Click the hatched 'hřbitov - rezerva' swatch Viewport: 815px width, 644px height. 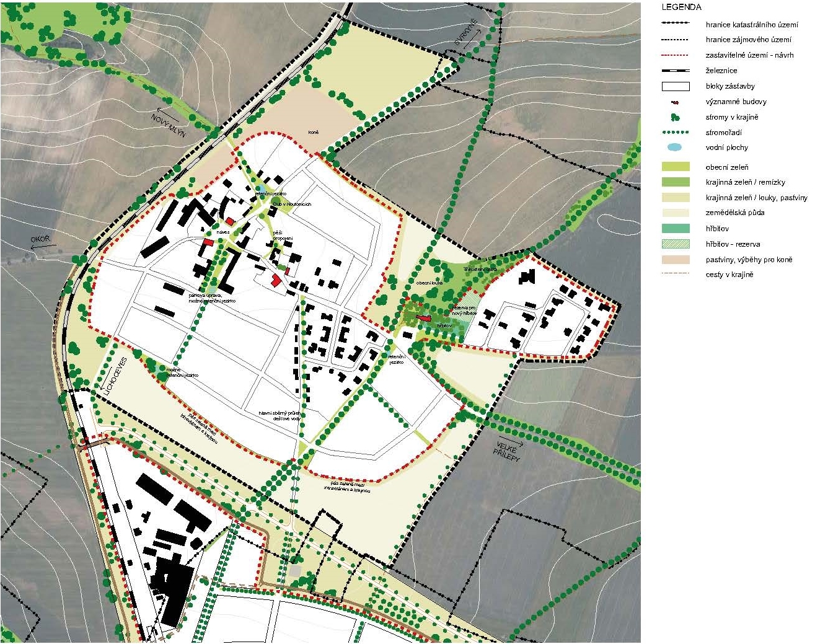point(675,244)
